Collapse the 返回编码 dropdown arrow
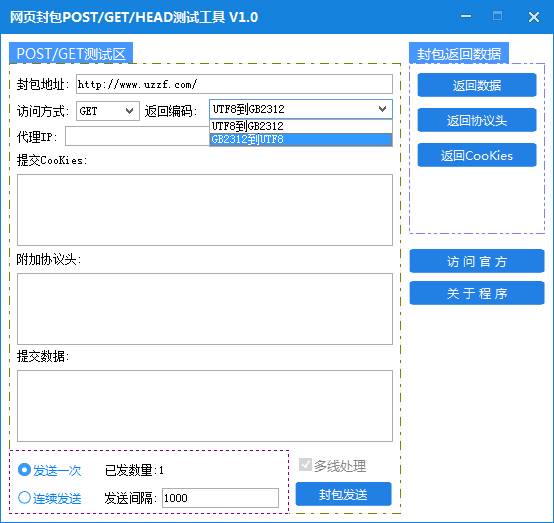This screenshot has width=554, height=523. (382, 109)
